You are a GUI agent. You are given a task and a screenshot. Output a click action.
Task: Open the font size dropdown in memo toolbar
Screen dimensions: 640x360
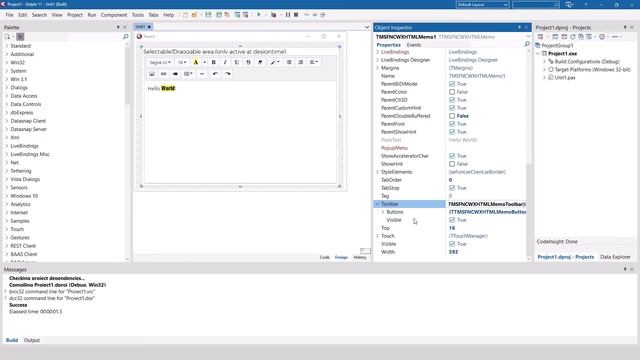182,62
